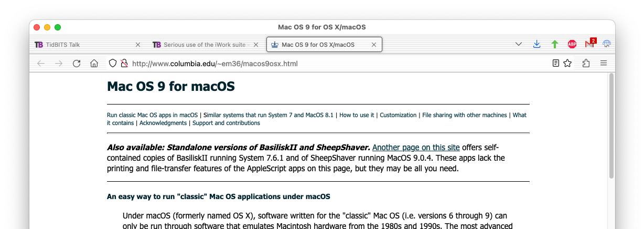Click the globe extension icon in toolbar

coord(607,45)
